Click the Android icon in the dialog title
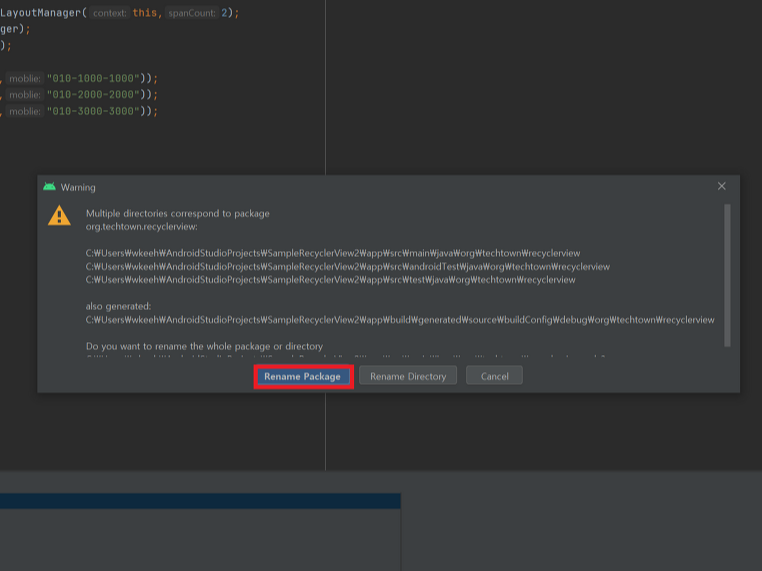This screenshot has height=571, width=762. [50, 187]
